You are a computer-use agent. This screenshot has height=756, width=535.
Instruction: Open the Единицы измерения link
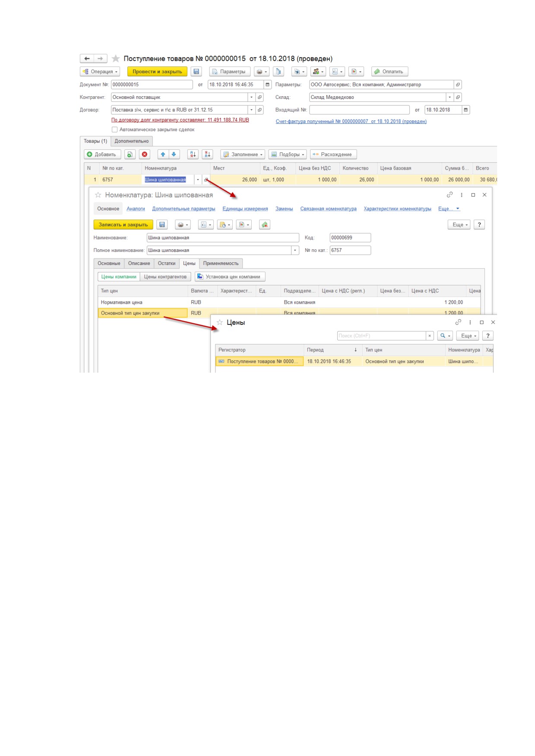pyautogui.click(x=245, y=209)
